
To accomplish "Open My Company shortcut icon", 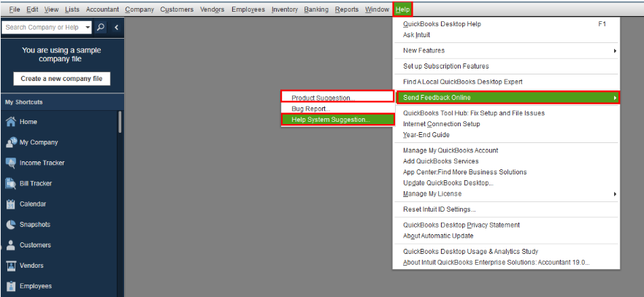I will click(x=11, y=142).
